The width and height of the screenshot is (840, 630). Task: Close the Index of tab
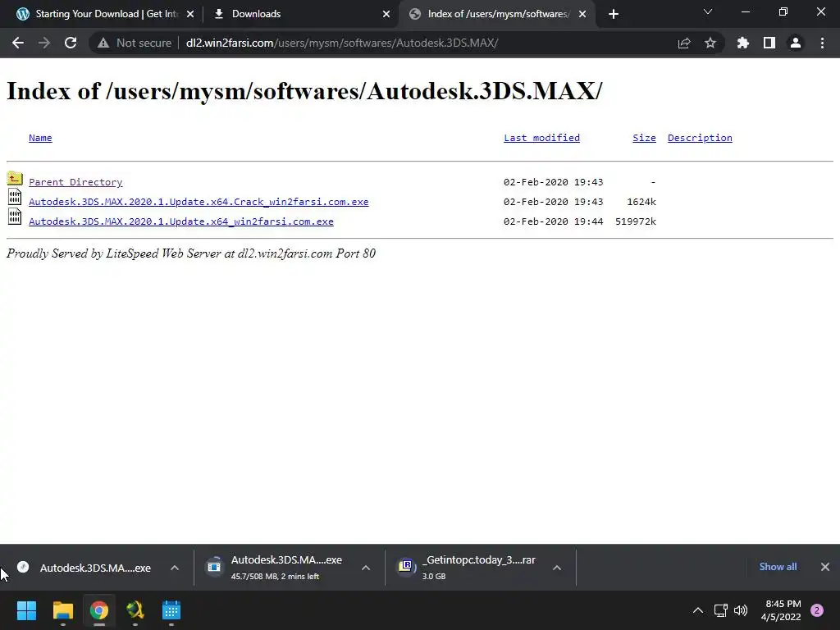coord(582,14)
